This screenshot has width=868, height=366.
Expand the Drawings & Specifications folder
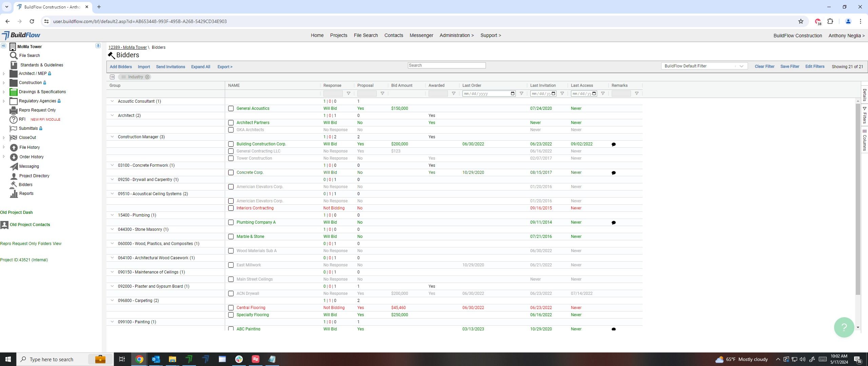4,92
